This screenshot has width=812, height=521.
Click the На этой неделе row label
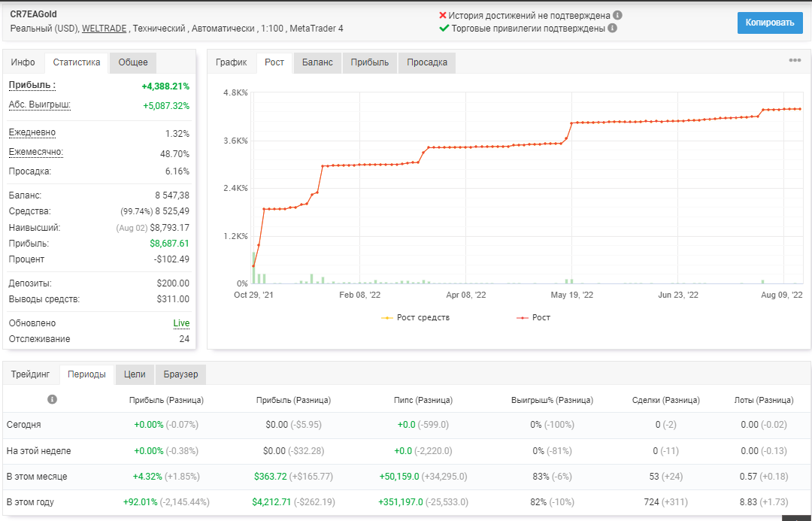click(x=39, y=451)
